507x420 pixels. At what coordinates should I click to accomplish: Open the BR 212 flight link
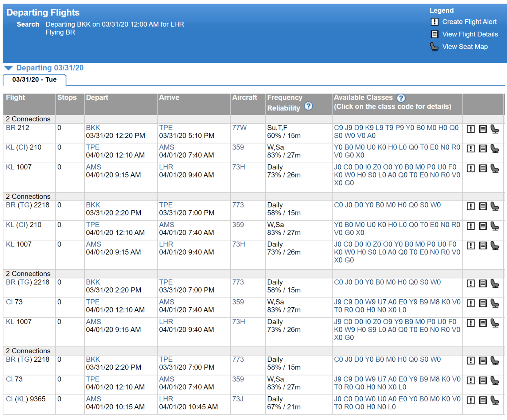coord(17,128)
